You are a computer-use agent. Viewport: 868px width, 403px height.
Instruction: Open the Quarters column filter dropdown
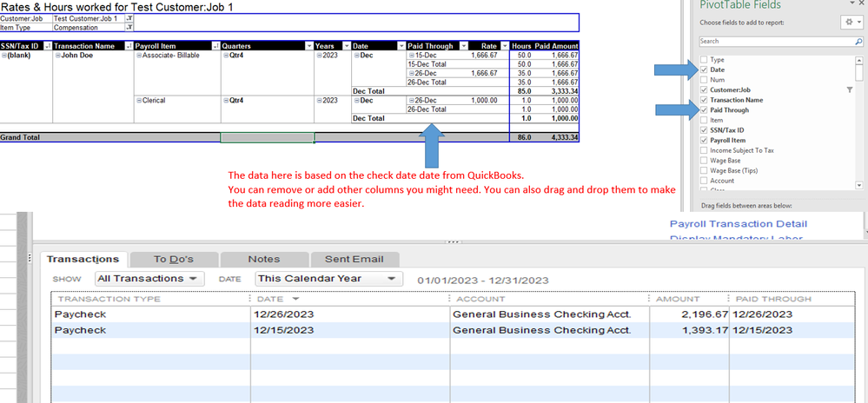click(x=309, y=46)
